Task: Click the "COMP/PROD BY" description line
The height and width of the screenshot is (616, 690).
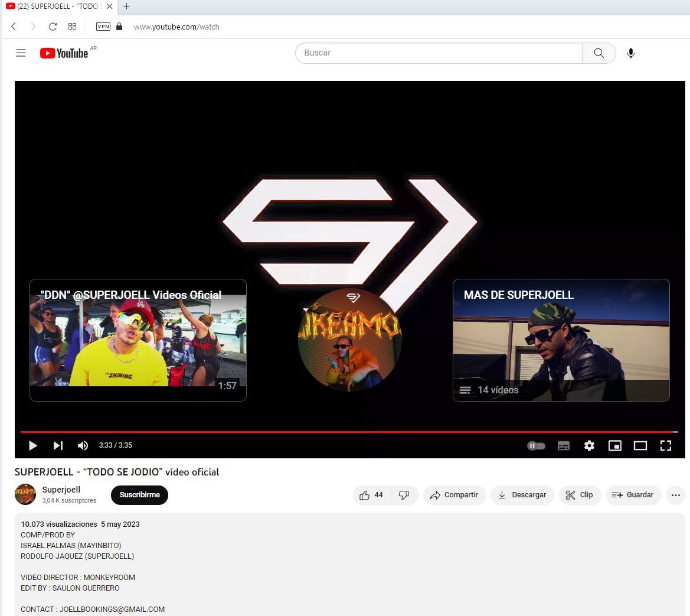Action: point(48,535)
